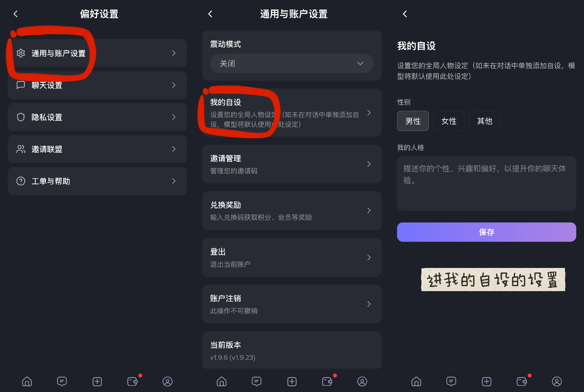Focus the 我的人格 description text field
This screenshot has height=392, width=584.
pyautogui.click(x=486, y=184)
